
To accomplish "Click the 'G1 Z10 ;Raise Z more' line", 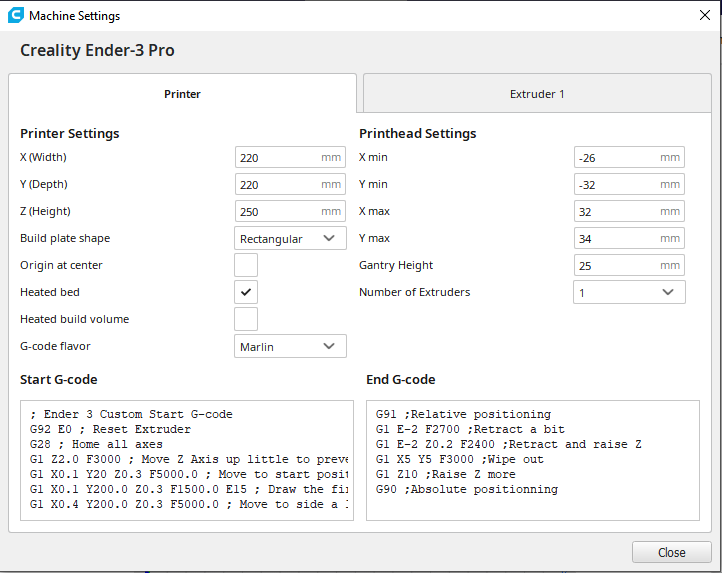I will (446, 474).
